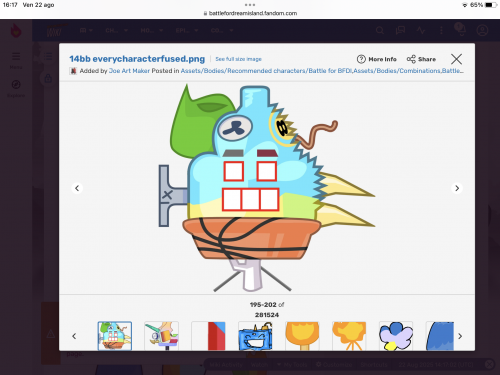Click the 14bb everycharacterfused.png title
Viewport: 500px width, 375px height.
tap(137, 59)
